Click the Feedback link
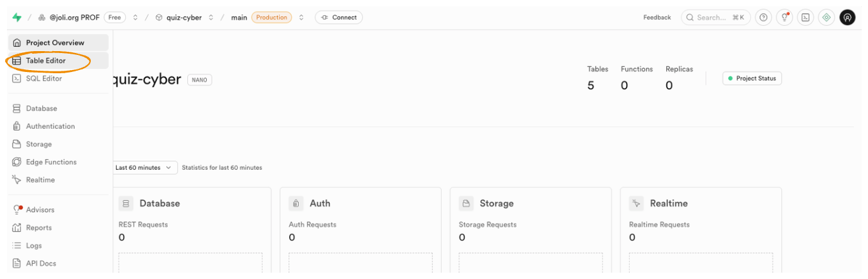Viewport: 868px width, 279px height. (x=657, y=18)
